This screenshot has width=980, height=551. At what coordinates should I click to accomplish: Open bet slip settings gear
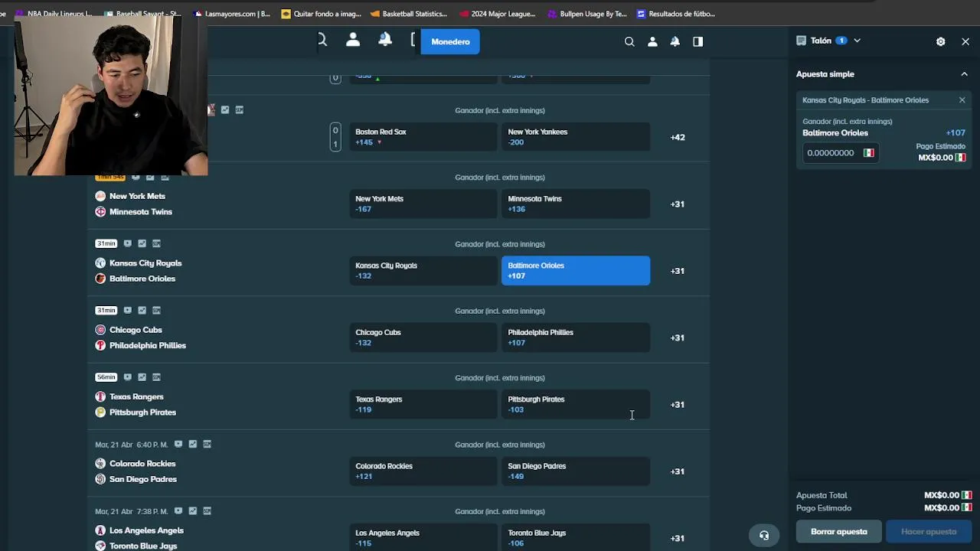coord(941,41)
